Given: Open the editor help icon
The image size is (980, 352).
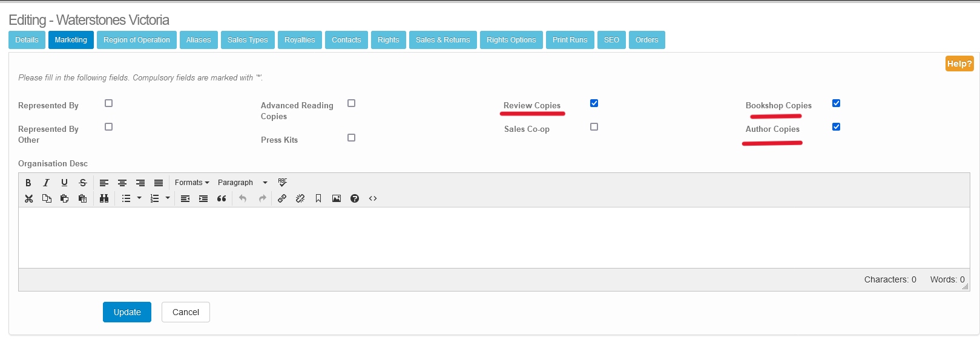Looking at the screenshot, I should point(355,198).
